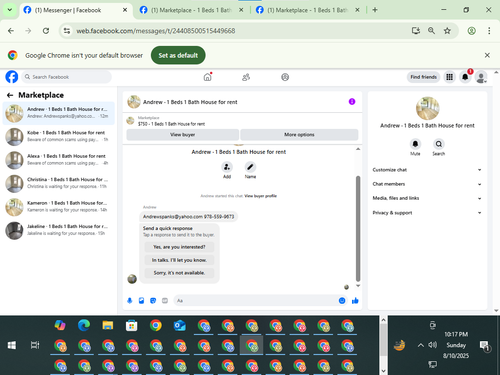The image size is (500, 375).
Task: Open the View buyer profile link
Action: pyautogui.click(x=260, y=196)
